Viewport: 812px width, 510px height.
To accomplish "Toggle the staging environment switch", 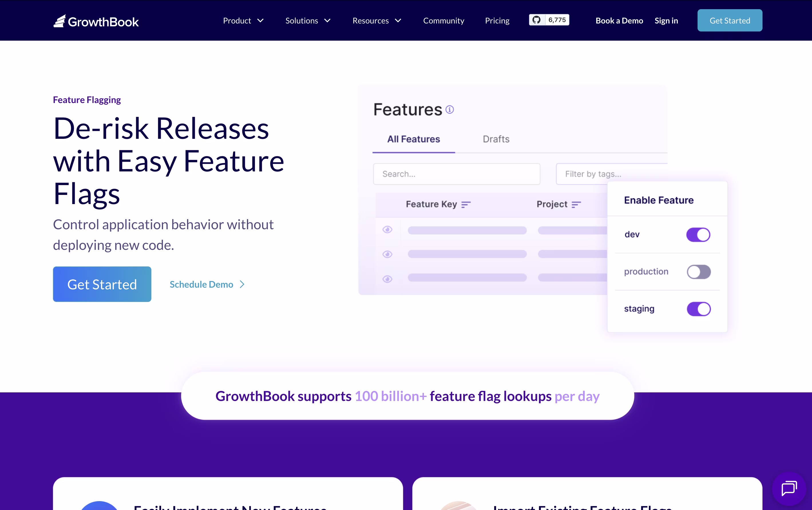I will (699, 309).
